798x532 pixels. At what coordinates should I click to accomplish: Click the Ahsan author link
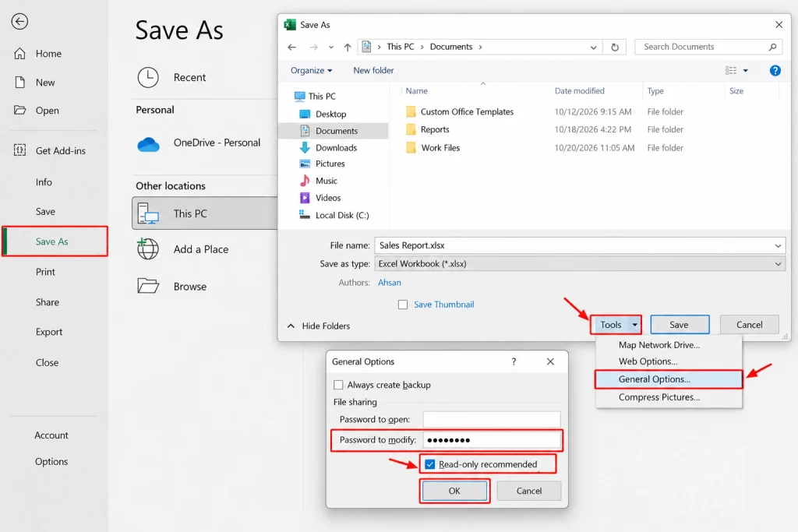(x=390, y=283)
